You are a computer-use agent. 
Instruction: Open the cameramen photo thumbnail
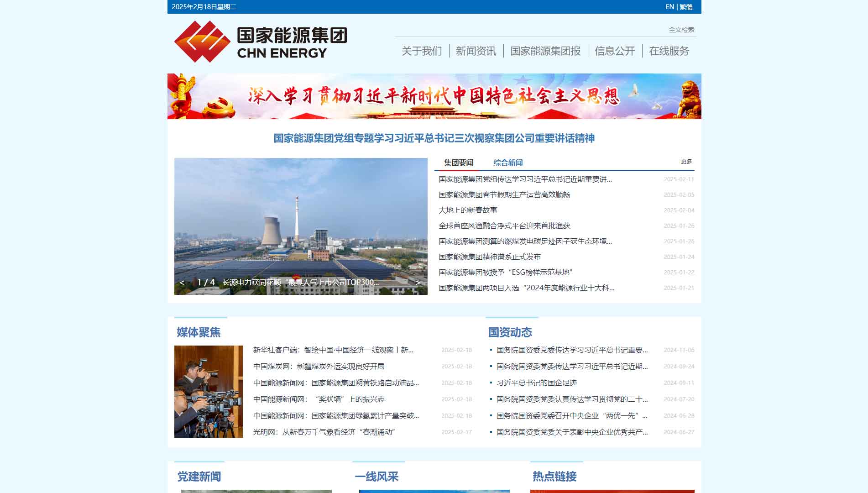pyautogui.click(x=209, y=392)
